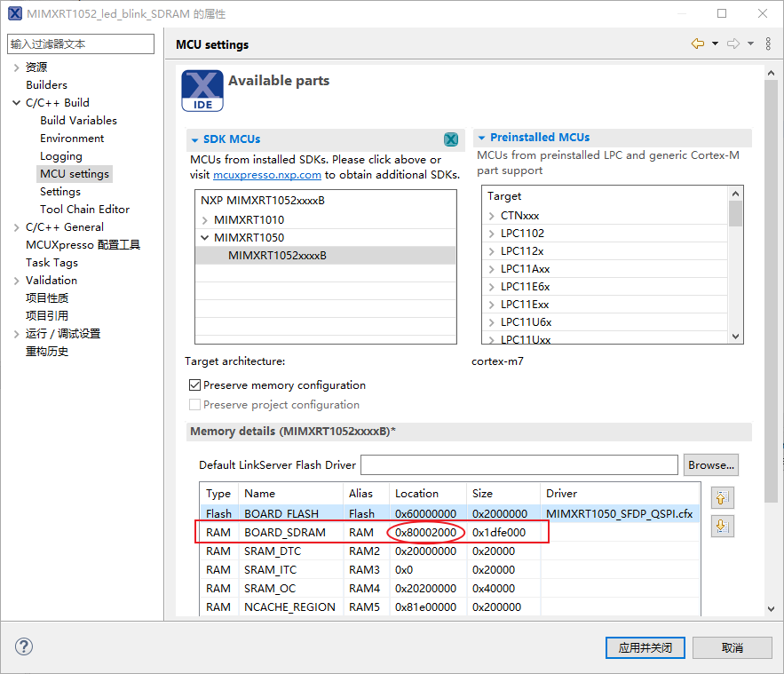The image size is (784, 674).
Task: Expand the Validation tree item
Action: click(17, 281)
